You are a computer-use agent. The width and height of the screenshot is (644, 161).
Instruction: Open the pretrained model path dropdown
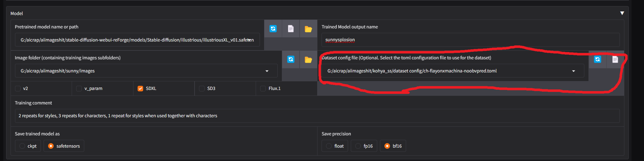coord(249,40)
